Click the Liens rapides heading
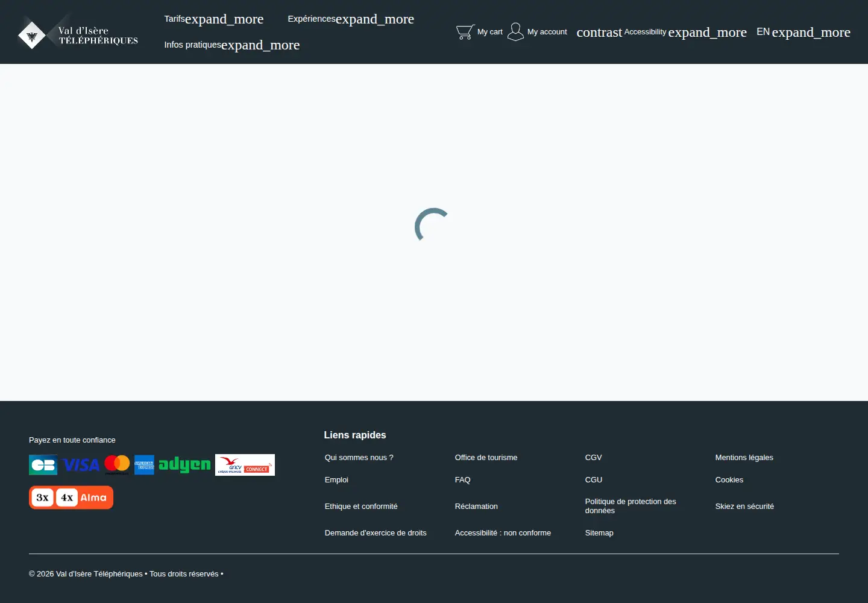Viewport: 868px width, 603px height. pyautogui.click(x=355, y=435)
